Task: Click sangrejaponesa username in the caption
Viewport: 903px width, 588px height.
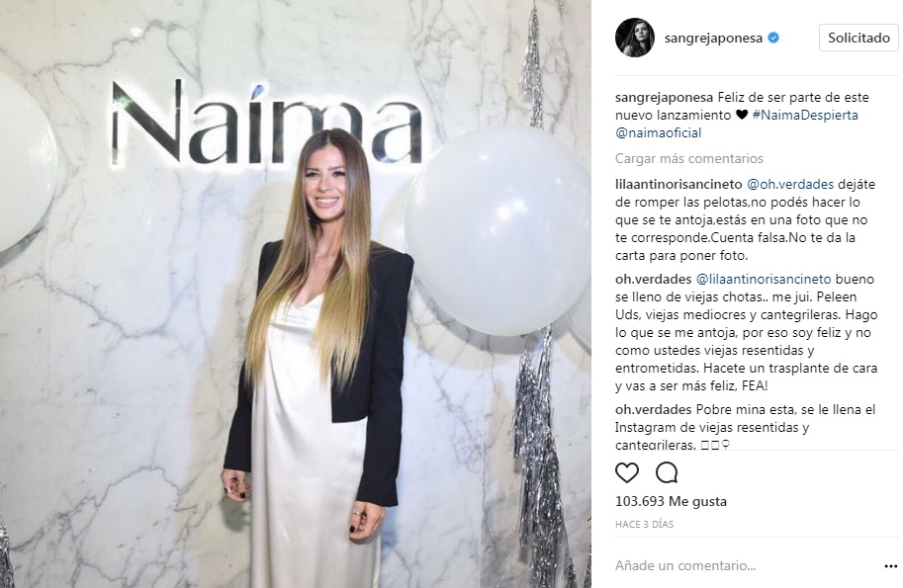Action: (664, 97)
